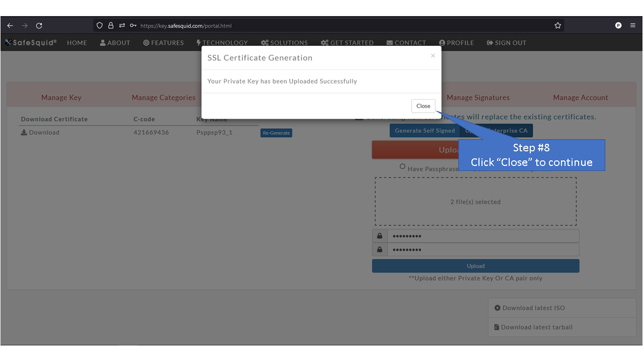Click Close on the SSL Certificate dialog

(423, 106)
